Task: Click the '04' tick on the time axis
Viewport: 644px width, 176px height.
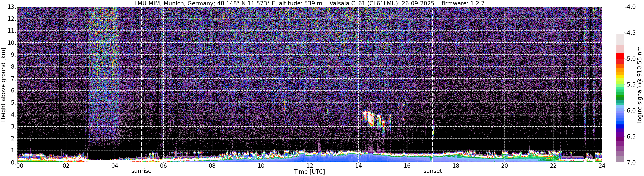Action: (x=115, y=166)
